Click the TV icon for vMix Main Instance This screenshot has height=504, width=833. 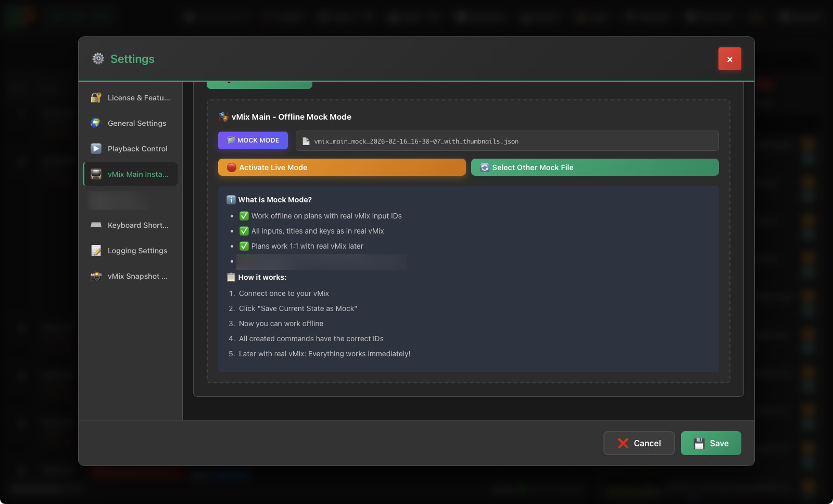pyautogui.click(x=96, y=174)
